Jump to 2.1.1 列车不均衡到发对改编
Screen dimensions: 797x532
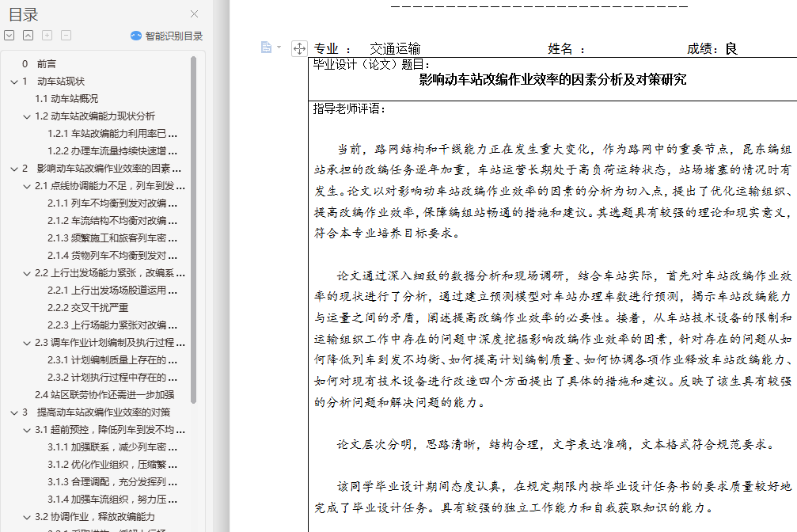[x=112, y=203]
